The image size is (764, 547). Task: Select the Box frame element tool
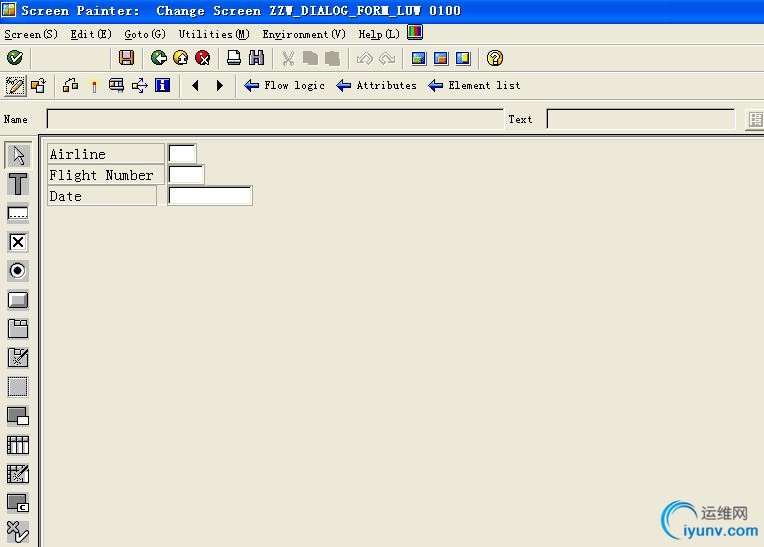[x=18, y=387]
